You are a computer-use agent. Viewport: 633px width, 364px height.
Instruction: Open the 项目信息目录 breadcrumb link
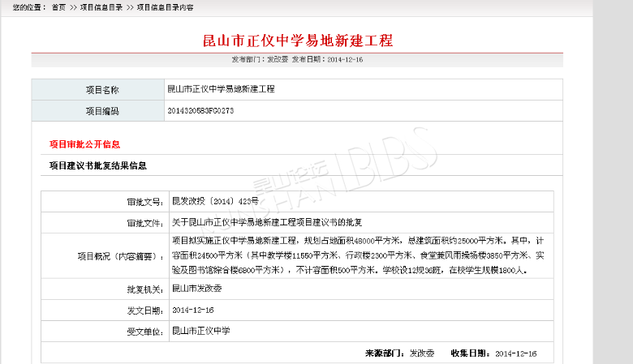[101, 6]
